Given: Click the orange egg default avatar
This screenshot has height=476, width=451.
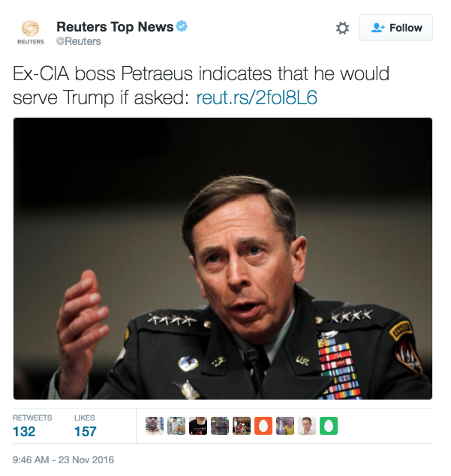Looking at the screenshot, I should (263, 426).
